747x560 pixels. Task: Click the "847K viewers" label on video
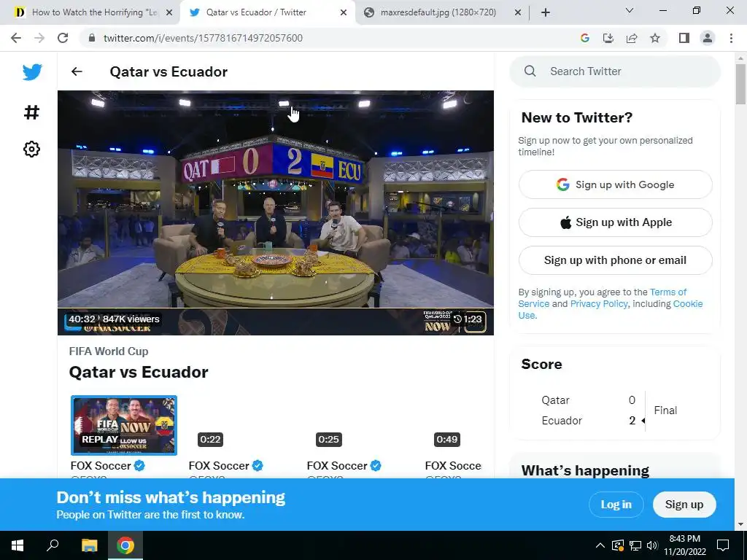pos(131,319)
